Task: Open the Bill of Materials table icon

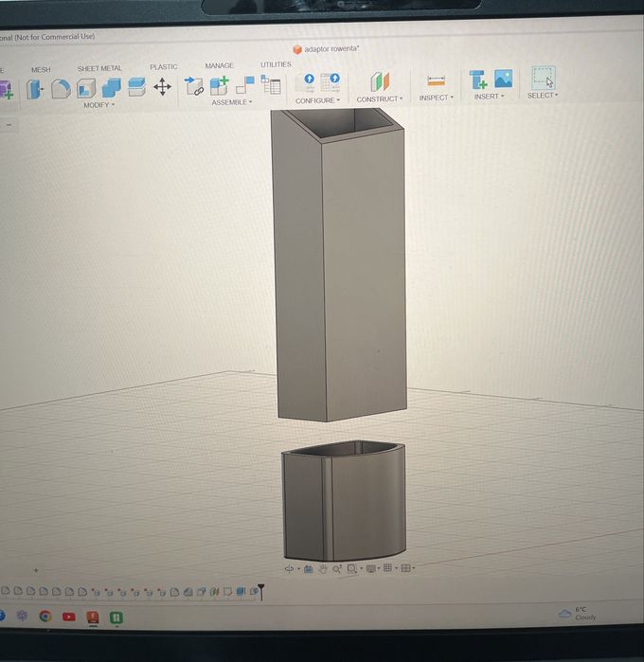Action: 271,84
